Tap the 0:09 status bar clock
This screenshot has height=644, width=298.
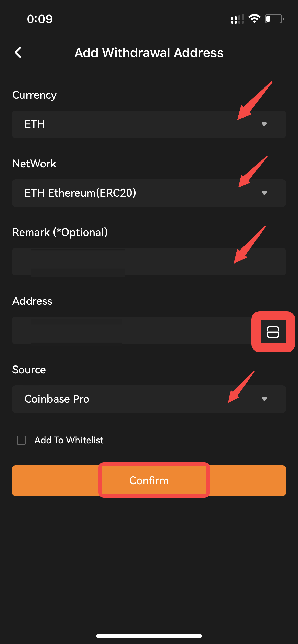40,19
